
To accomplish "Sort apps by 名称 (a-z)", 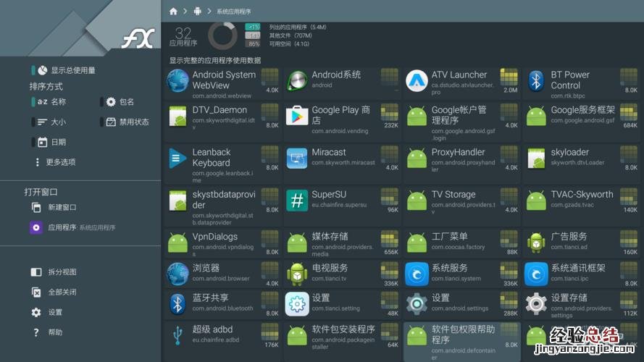I will (49, 102).
